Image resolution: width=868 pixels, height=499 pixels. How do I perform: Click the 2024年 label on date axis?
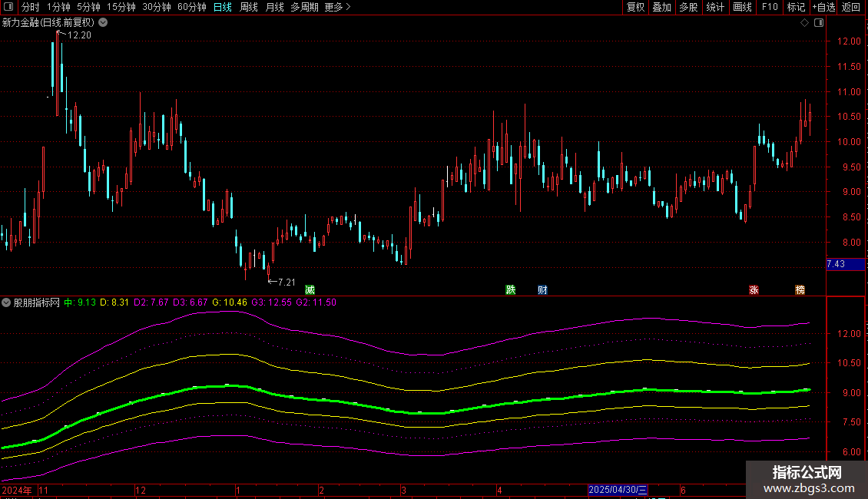(17, 490)
